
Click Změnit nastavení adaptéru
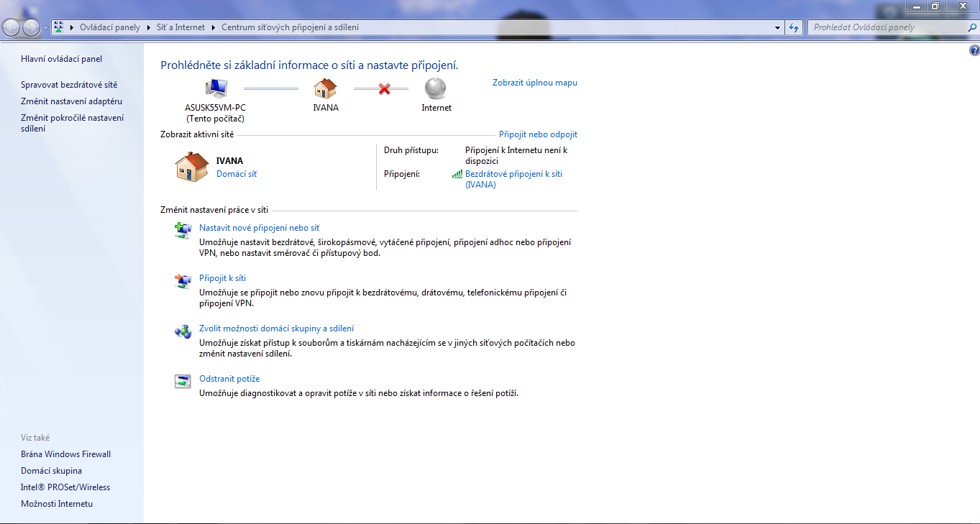coord(71,101)
